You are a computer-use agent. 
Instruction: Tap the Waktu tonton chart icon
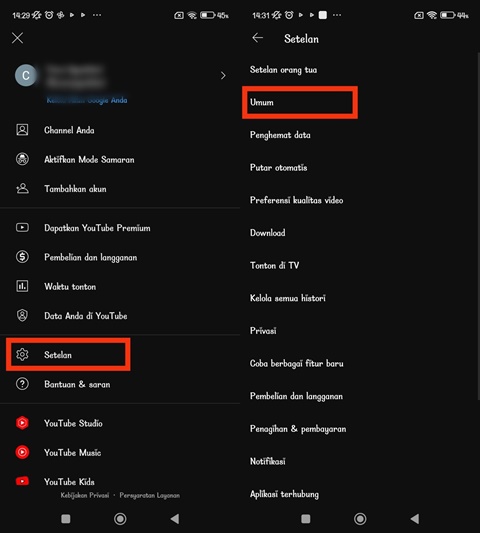(22, 286)
